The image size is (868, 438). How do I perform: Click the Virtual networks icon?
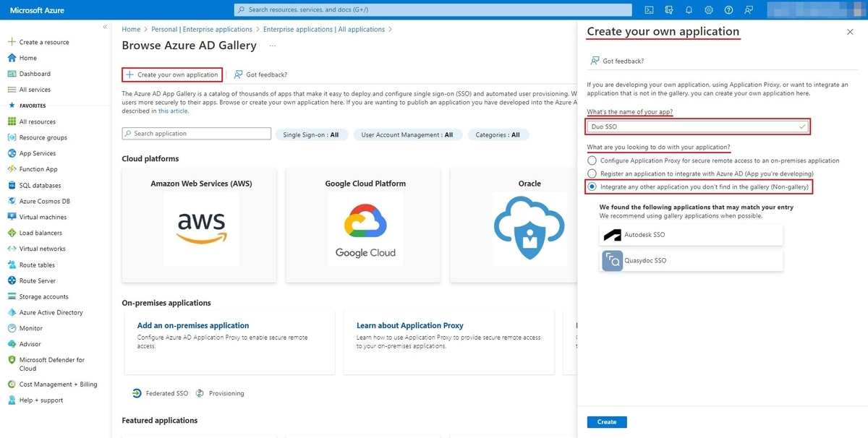click(x=12, y=249)
